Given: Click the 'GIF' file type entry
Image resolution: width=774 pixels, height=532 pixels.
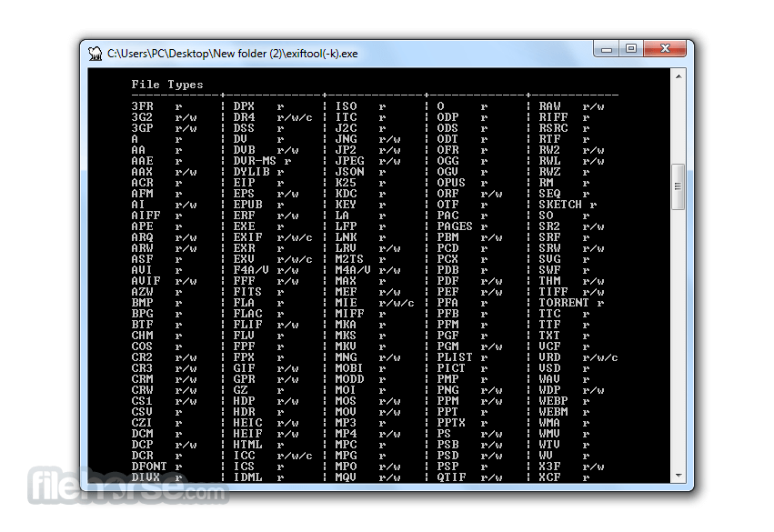Looking at the screenshot, I should click(244, 368).
